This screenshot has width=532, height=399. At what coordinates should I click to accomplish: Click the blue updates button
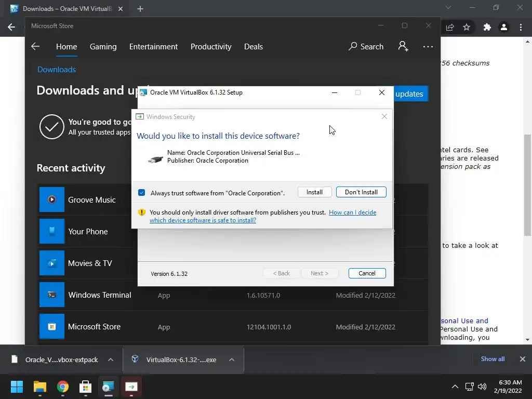click(x=411, y=94)
